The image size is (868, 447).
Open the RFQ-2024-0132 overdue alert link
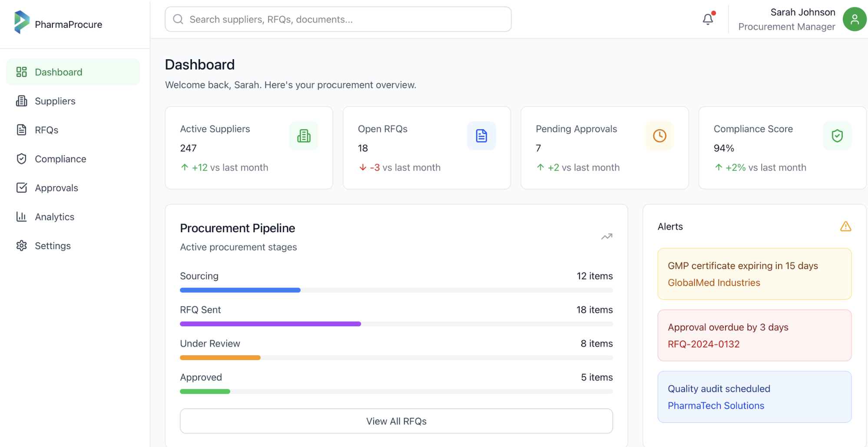coord(703,344)
